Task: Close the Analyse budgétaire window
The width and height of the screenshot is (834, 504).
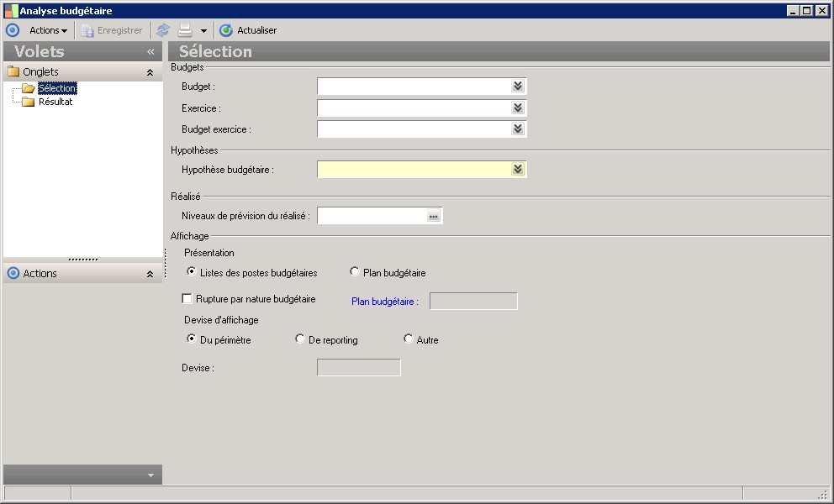Action: point(822,11)
